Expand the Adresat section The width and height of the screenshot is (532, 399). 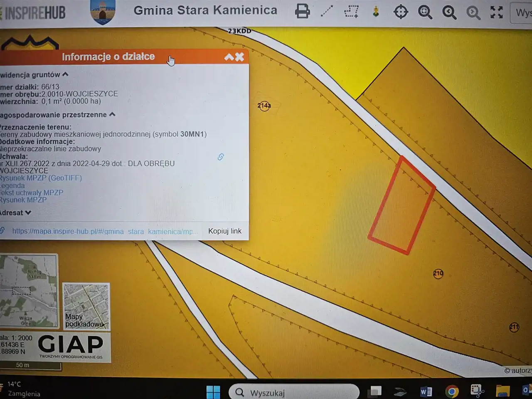point(28,212)
